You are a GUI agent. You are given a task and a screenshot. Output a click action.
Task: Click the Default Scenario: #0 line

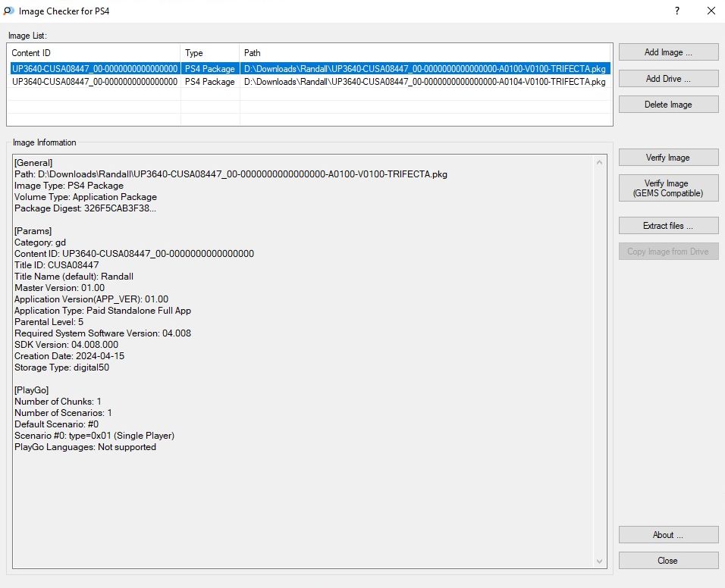click(x=56, y=424)
